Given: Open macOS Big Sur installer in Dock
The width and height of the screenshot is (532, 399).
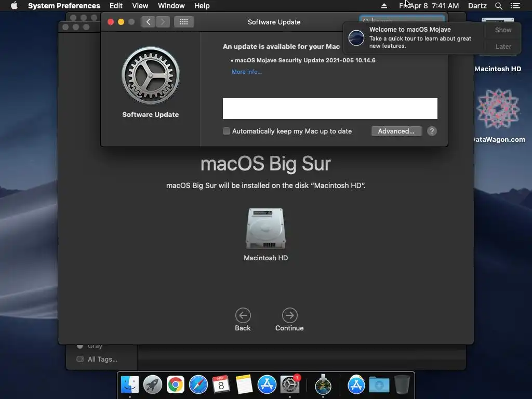Looking at the screenshot, I should pyautogui.click(x=323, y=385).
